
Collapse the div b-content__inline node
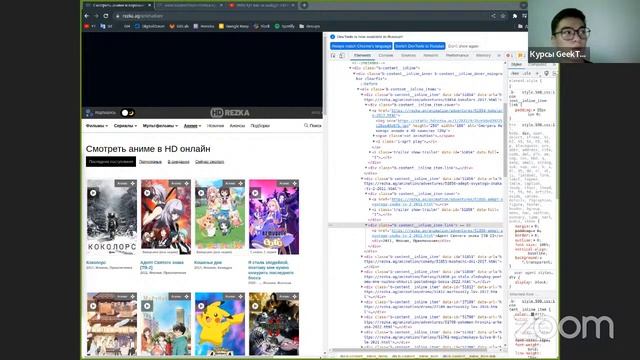pos(350,68)
